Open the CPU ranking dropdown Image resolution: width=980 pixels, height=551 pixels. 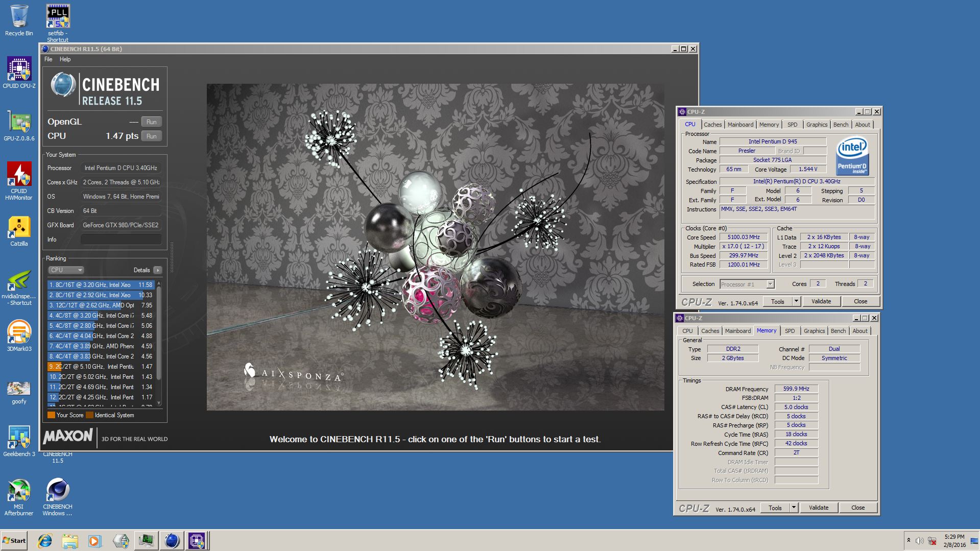click(66, 270)
